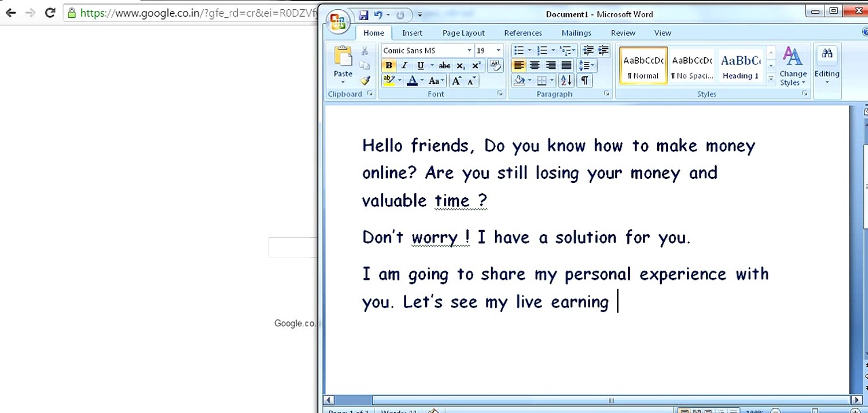Click the Chrome address bar URL
Image resolution: width=868 pixels, height=413 pixels.
point(198,13)
